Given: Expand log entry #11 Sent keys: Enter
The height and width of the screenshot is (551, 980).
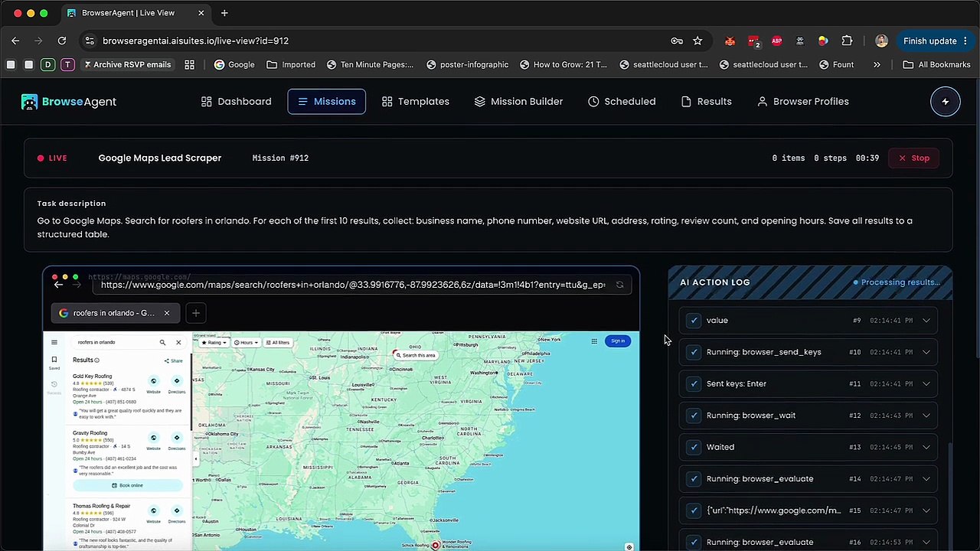Looking at the screenshot, I should tap(926, 384).
